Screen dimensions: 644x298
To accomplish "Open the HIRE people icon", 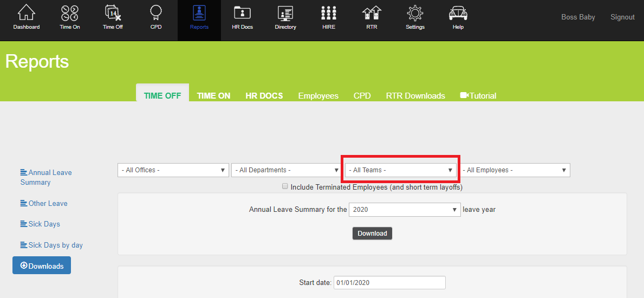I will pos(328,13).
